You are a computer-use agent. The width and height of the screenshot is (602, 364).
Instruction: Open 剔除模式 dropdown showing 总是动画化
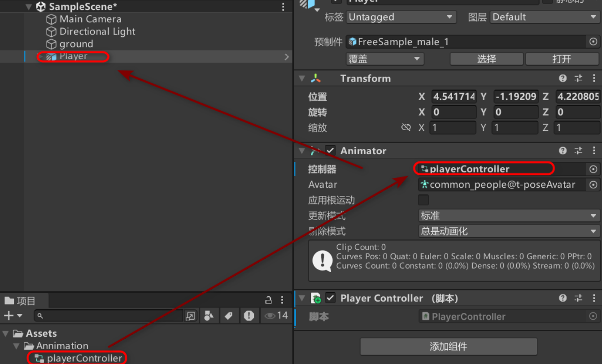click(509, 231)
